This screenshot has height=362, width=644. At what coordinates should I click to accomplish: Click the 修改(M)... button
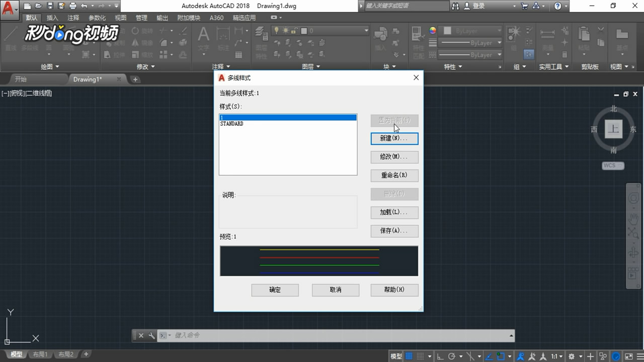click(x=394, y=157)
